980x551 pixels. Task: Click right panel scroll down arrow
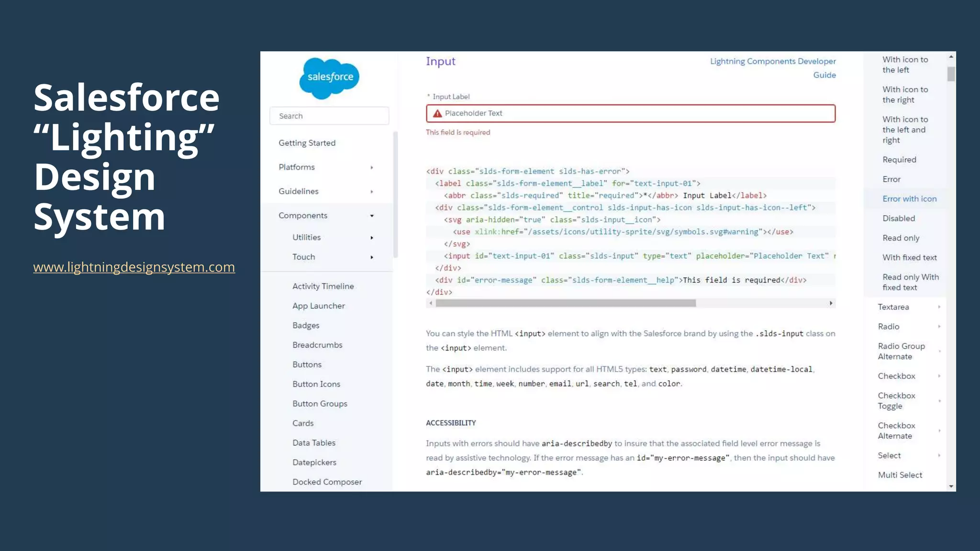point(951,486)
